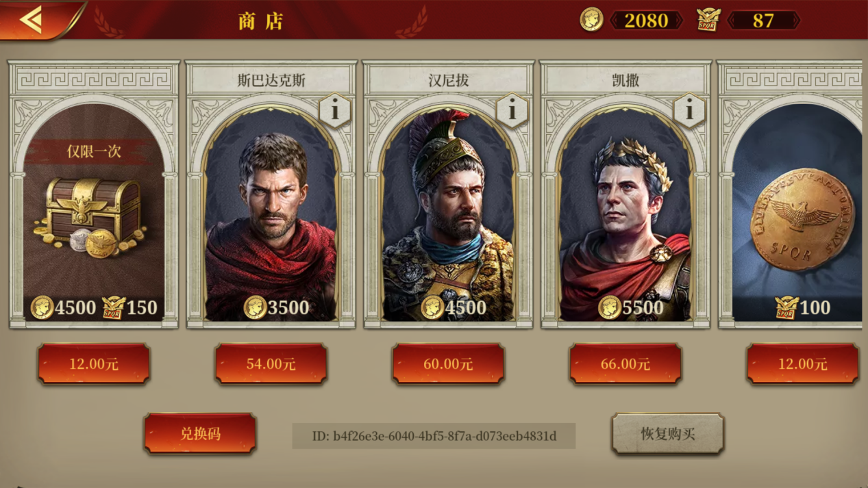Click 恢复购买 restore purchases button

point(667,433)
